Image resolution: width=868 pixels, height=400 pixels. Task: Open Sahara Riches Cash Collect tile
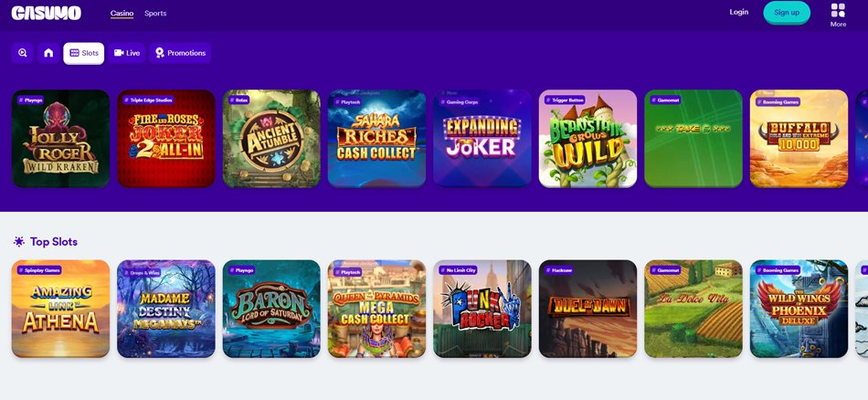377,139
